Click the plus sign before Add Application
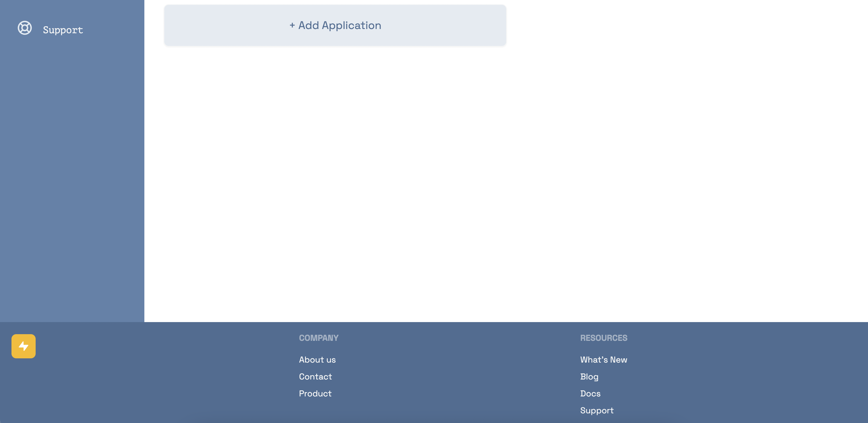 292,25
